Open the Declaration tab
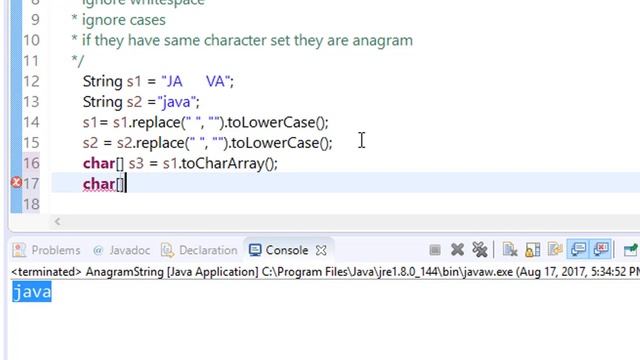 tap(199, 250)
